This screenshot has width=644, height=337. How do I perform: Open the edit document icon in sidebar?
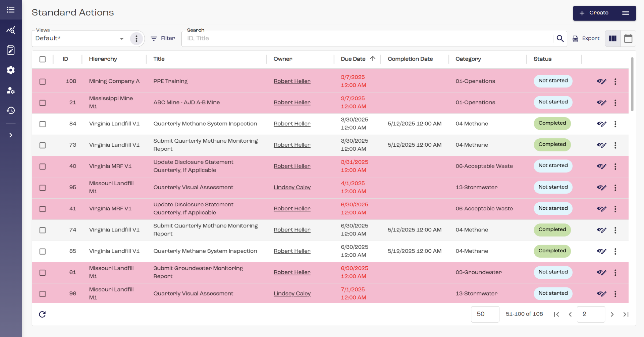(11, 50)
